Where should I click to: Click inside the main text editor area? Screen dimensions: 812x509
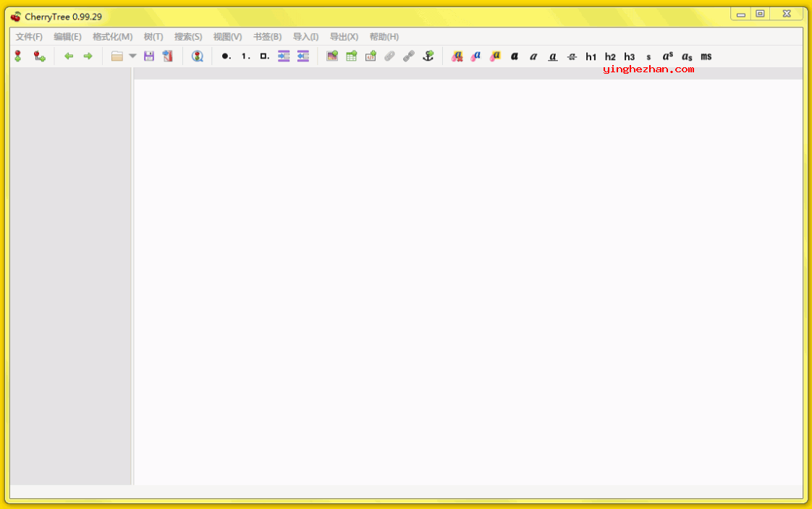[468, 282]
